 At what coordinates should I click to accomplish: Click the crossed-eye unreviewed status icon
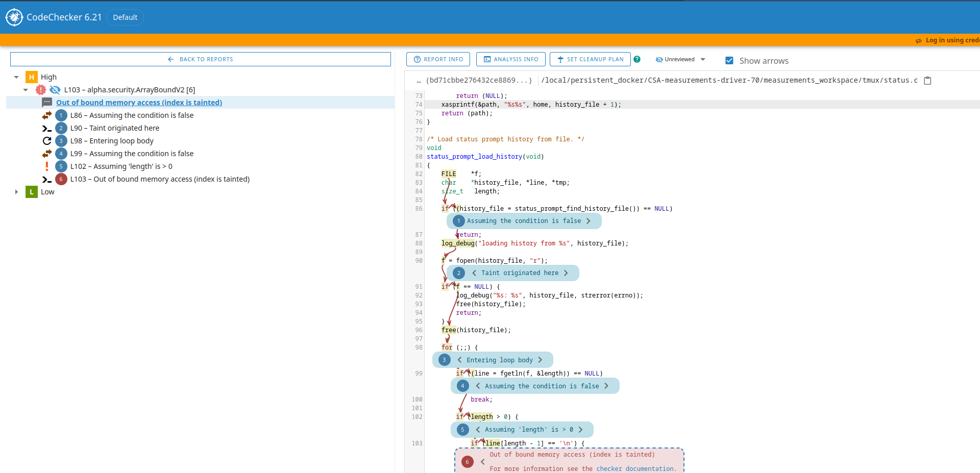pyautogui.click(x=55, y=90)
